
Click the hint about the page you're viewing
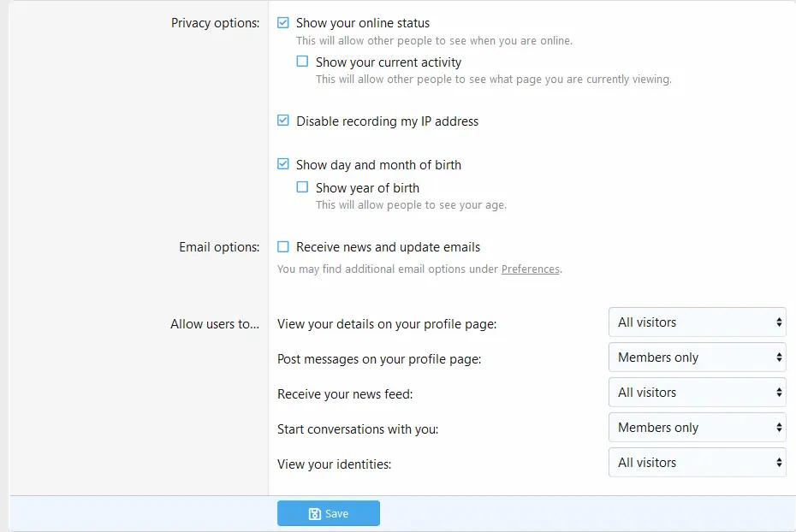click(x=493, y=80)
